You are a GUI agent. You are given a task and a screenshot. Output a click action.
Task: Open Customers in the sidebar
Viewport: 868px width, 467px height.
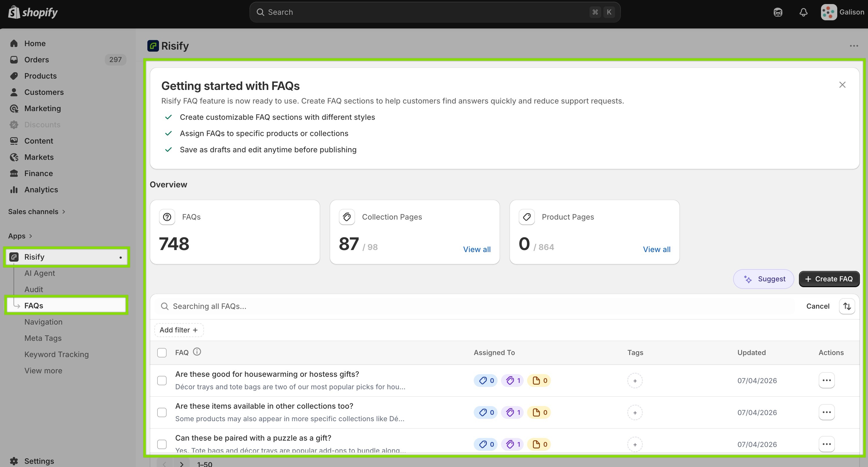[44, 92]
